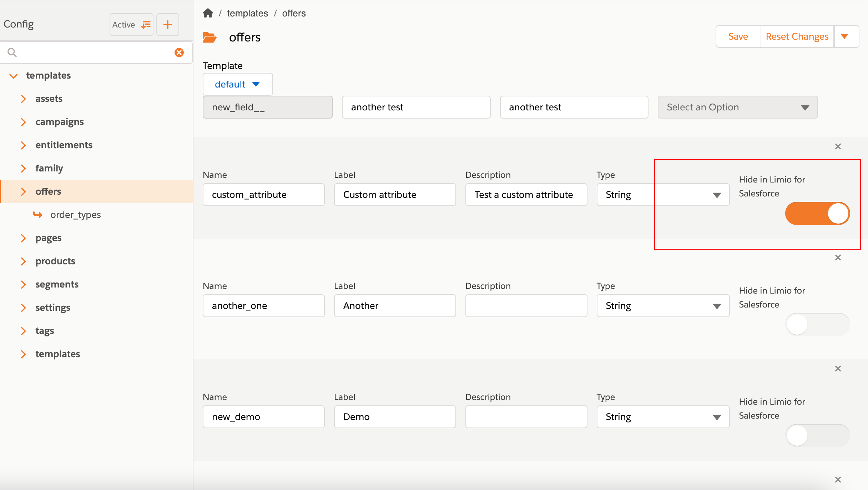Expand the entitlements tree node
This screenshot has width=868, height=490.
[23, 145]
